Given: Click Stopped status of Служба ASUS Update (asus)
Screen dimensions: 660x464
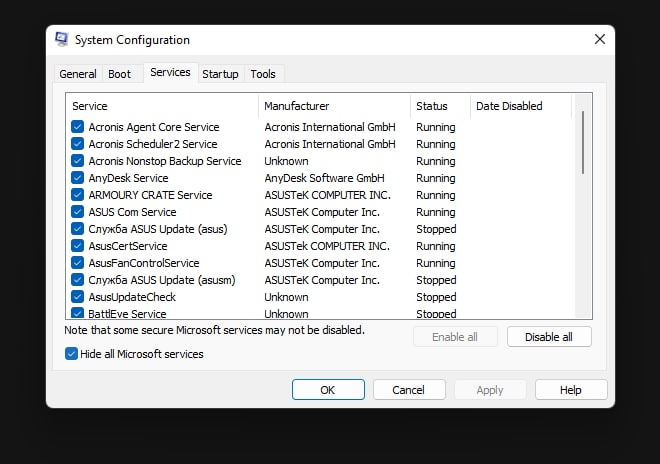Looking at the screenshot, I should click(436, 229).
